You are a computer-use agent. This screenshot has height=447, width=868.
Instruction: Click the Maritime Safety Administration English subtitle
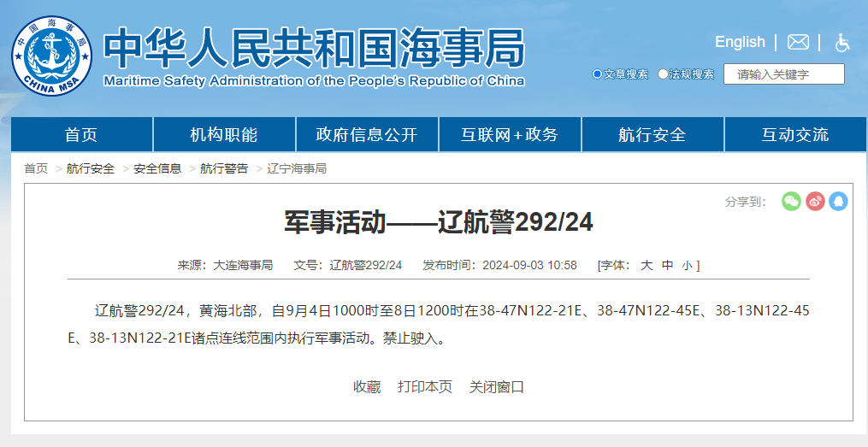314,81
